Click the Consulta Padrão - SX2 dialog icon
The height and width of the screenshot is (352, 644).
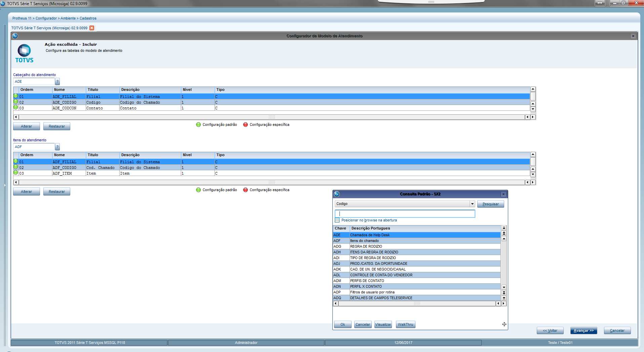click(x=337, y=194)
